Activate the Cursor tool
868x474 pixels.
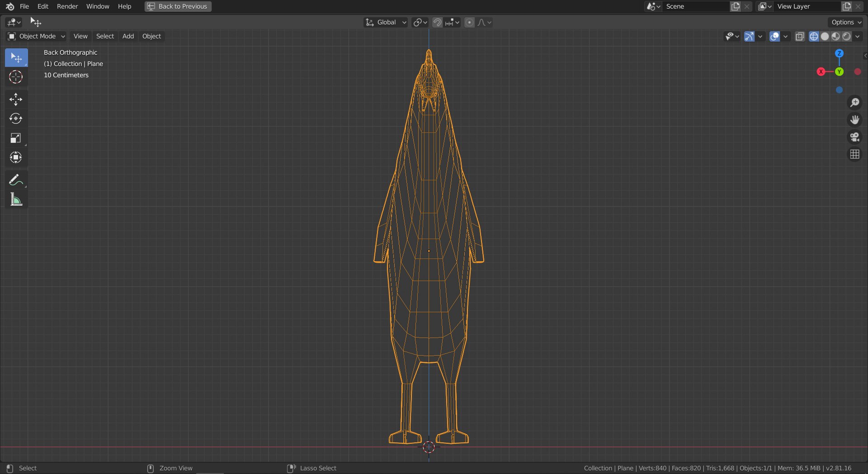[16, 77]
